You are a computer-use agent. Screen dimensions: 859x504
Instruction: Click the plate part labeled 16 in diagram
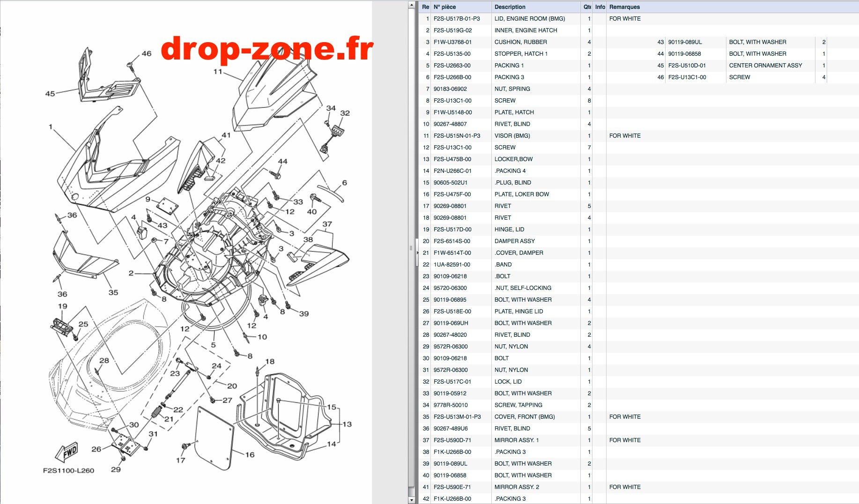[x=214, y=438]
